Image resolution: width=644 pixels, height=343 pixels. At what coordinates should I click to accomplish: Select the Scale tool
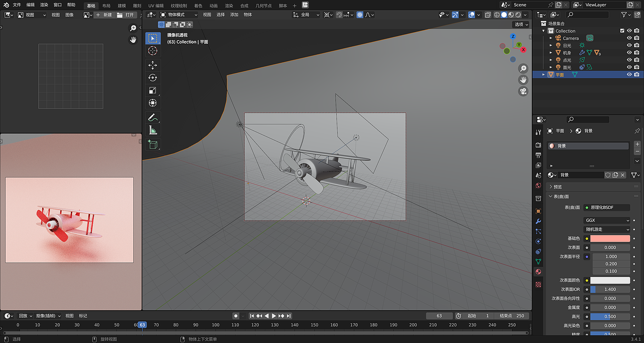pos(152,91)
